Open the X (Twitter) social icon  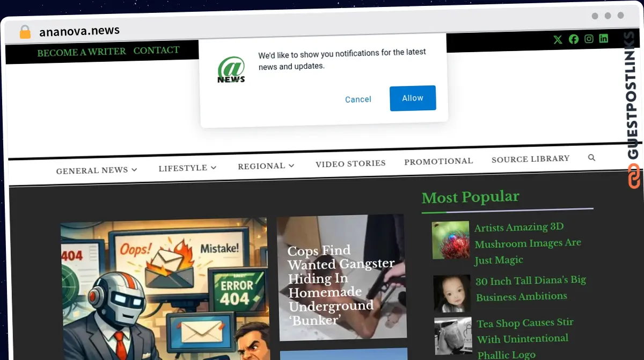coord(558,40)
